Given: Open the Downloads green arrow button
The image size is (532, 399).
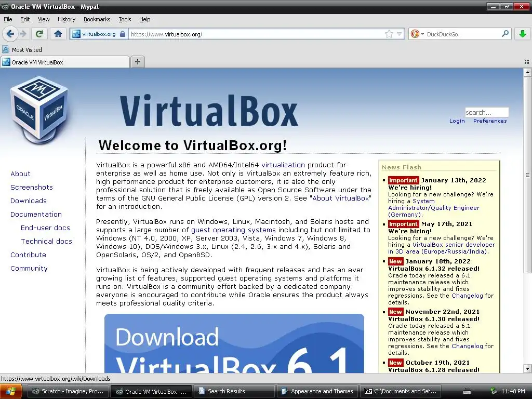Looking at the screenshot, I should point(523,34).
